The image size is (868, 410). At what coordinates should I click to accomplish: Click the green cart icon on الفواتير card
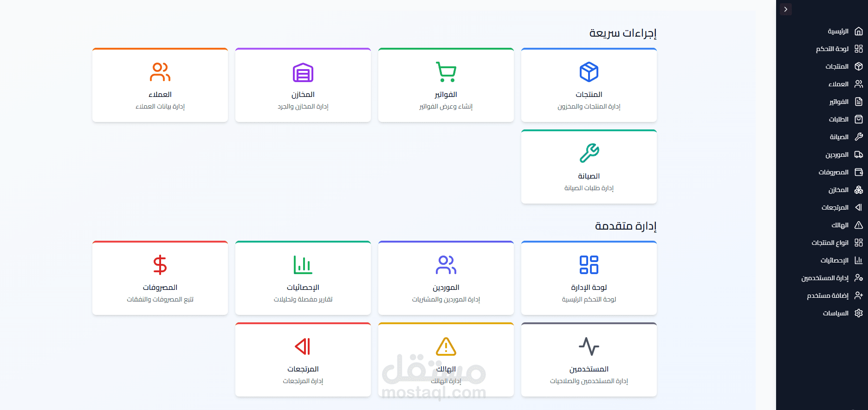point(446,72)
